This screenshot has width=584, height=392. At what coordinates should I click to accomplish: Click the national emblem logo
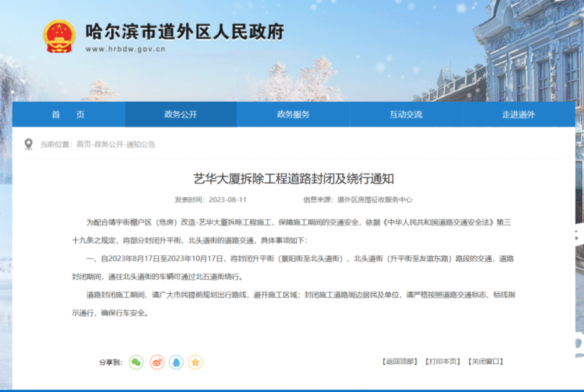click(x=59, y=35)
